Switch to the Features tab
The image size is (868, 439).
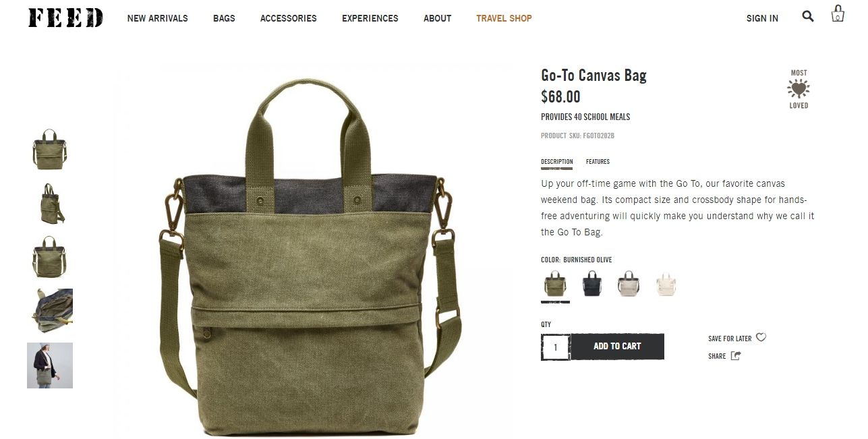(x=598, y=162)
